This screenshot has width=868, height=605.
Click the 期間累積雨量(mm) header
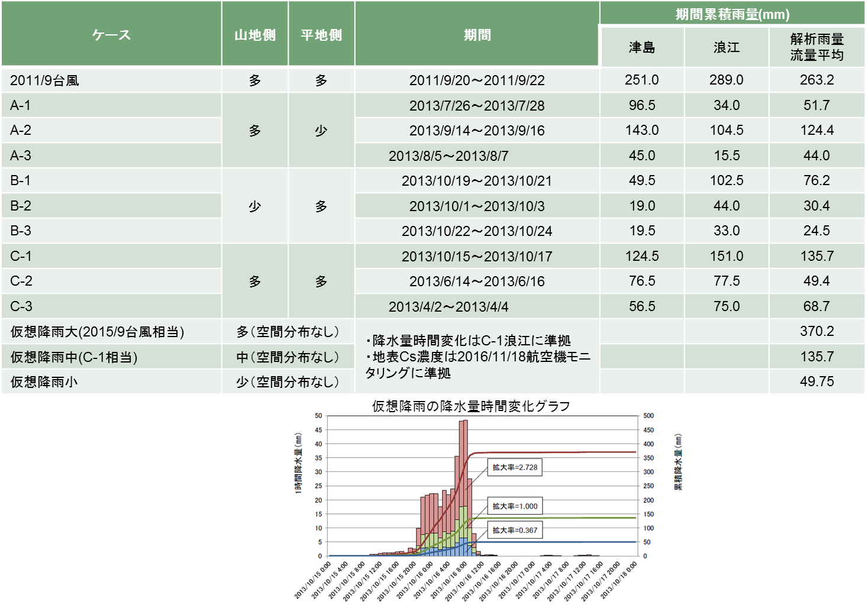click(x=732, y=14)
